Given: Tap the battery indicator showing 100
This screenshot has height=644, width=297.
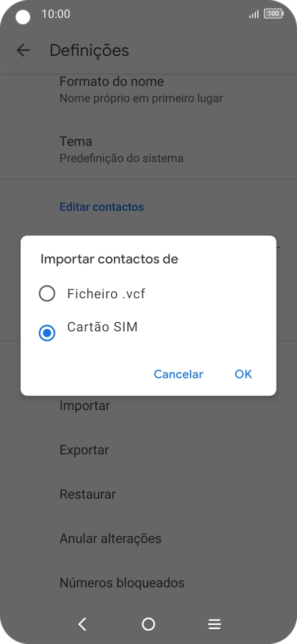Looking at the screenshot, I should click(273, 14).
